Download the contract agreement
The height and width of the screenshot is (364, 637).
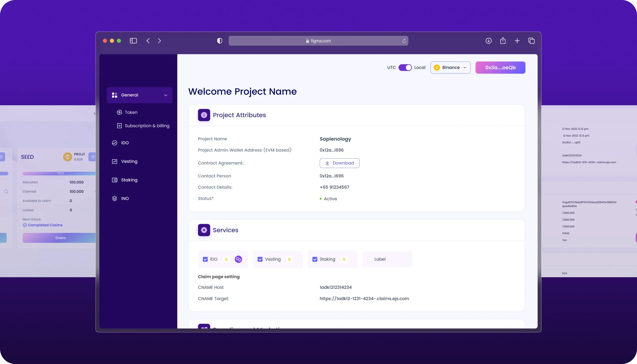pos(339,163)
